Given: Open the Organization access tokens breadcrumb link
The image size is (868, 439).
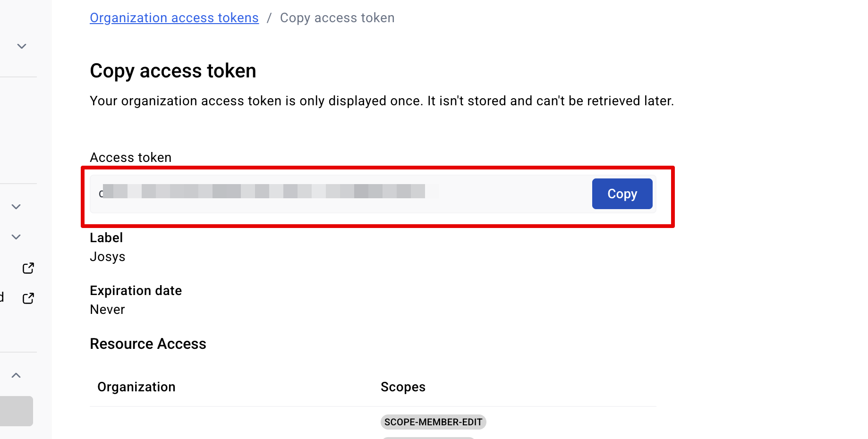Looking at the screenshot, I should point(174,18).
